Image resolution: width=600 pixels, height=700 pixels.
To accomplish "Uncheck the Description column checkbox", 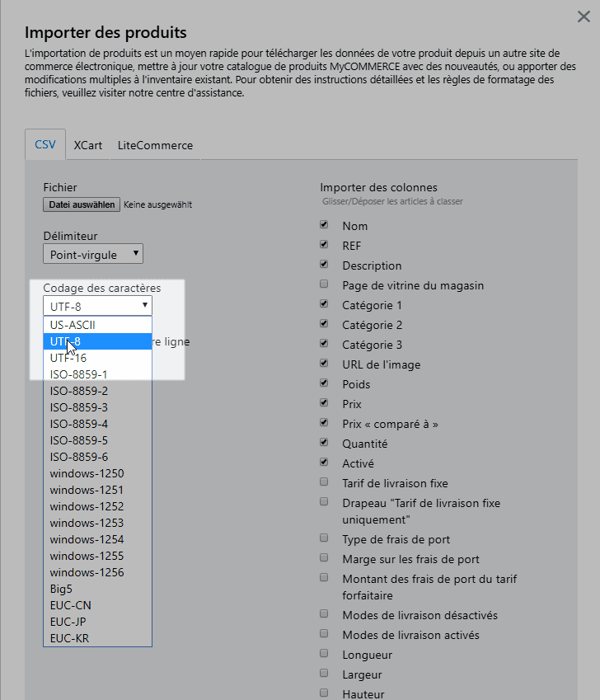I will click(324, 265).
